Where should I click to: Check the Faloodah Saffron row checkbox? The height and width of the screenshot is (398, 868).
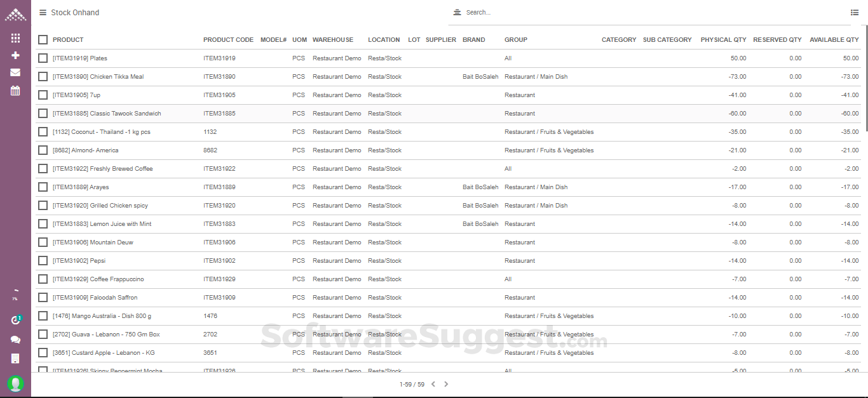43,298
